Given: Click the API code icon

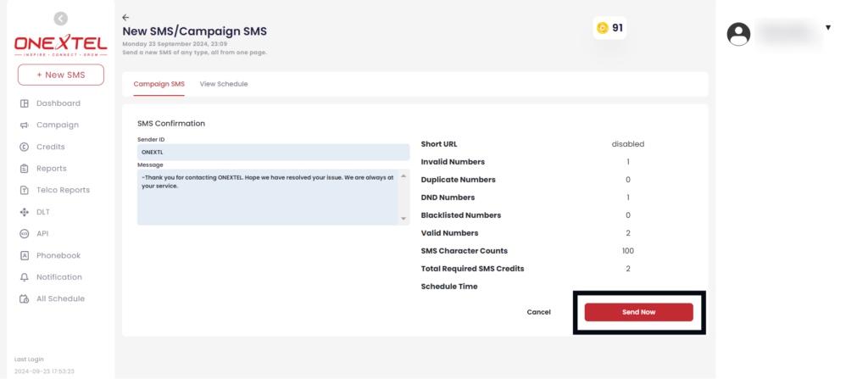Looking at the screenshot, I should click(25, 234).
